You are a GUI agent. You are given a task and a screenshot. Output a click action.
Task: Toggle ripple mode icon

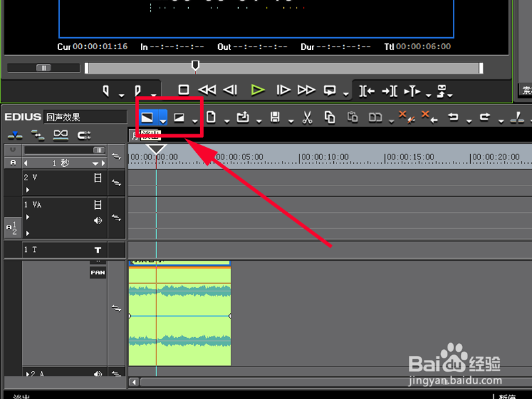84,136
